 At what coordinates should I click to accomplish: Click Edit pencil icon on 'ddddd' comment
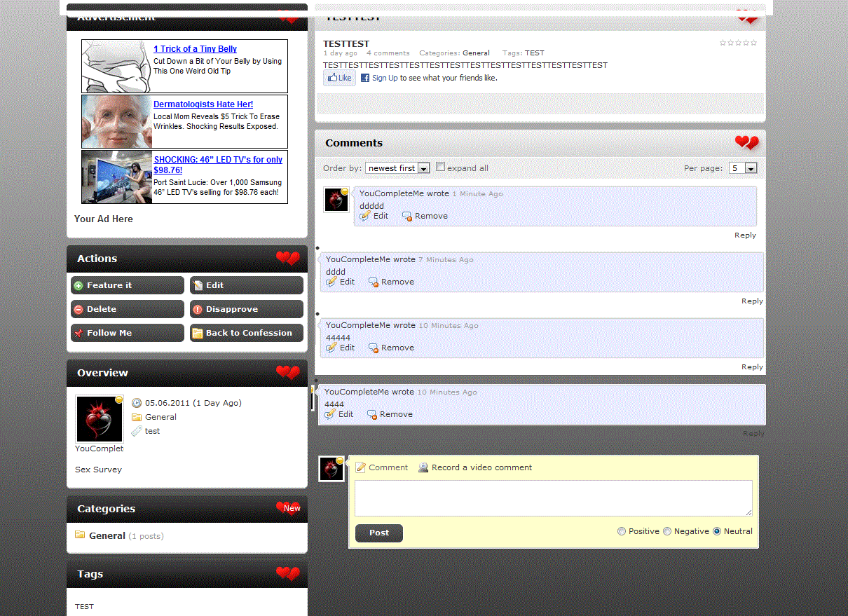point(364,216)
